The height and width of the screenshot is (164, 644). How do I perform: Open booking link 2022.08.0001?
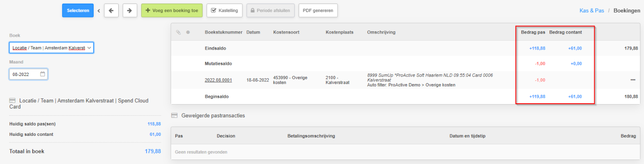[x=218, y=80]
